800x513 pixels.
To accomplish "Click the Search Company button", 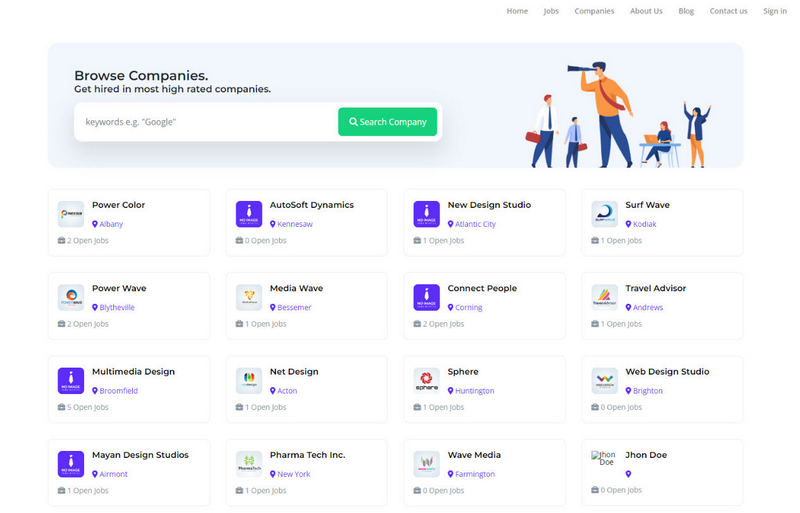I will click(387, 121).
